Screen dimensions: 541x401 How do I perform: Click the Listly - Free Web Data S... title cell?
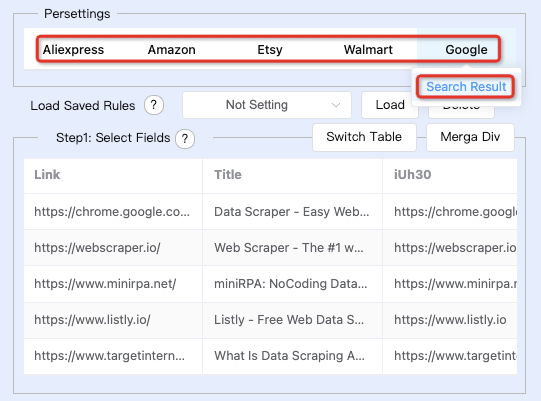[293, 320]
